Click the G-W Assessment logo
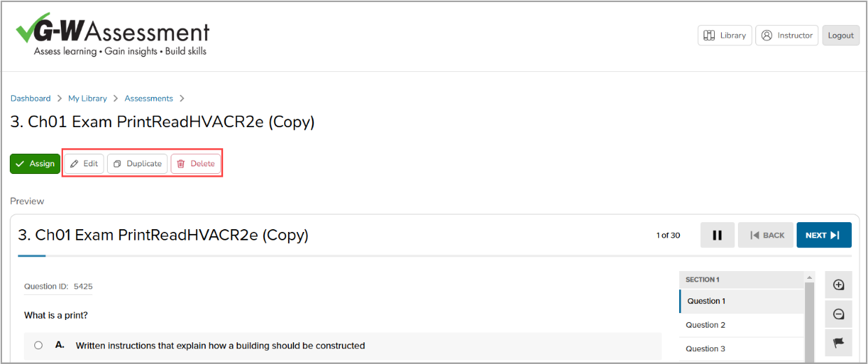 tap(113, 34)
